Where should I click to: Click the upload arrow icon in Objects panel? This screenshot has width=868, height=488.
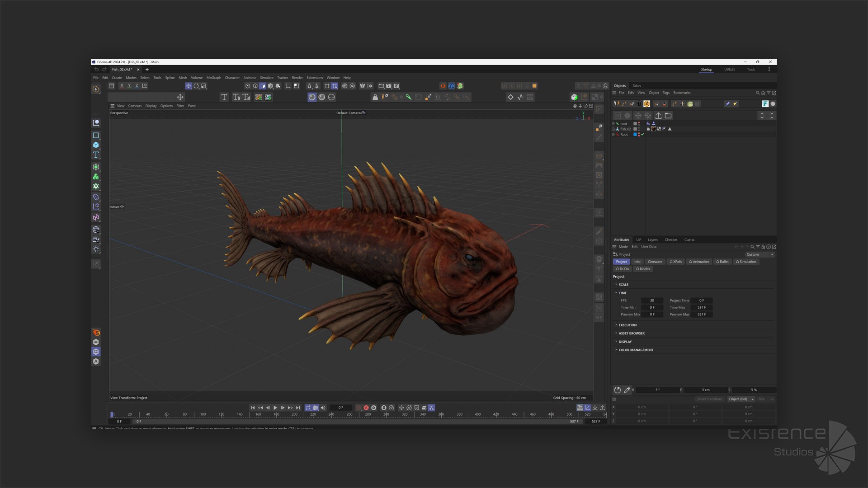[658, 116]
